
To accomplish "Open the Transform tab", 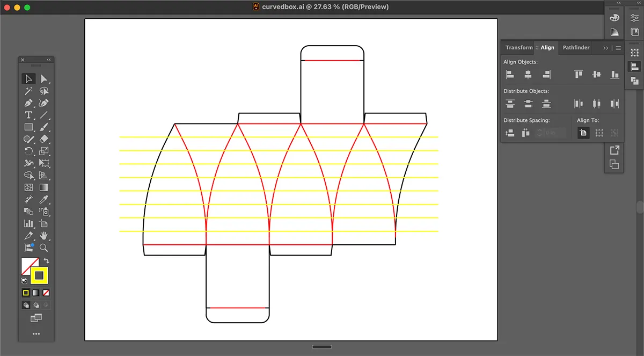I will pyautogui.click(x=519, y=48).
